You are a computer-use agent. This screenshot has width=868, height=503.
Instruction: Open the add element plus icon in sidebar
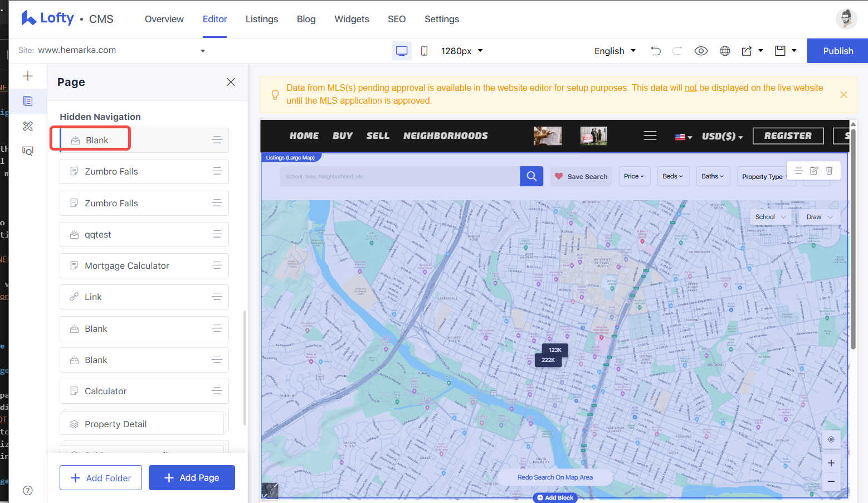pyautogui.click(x=28, y=76)
